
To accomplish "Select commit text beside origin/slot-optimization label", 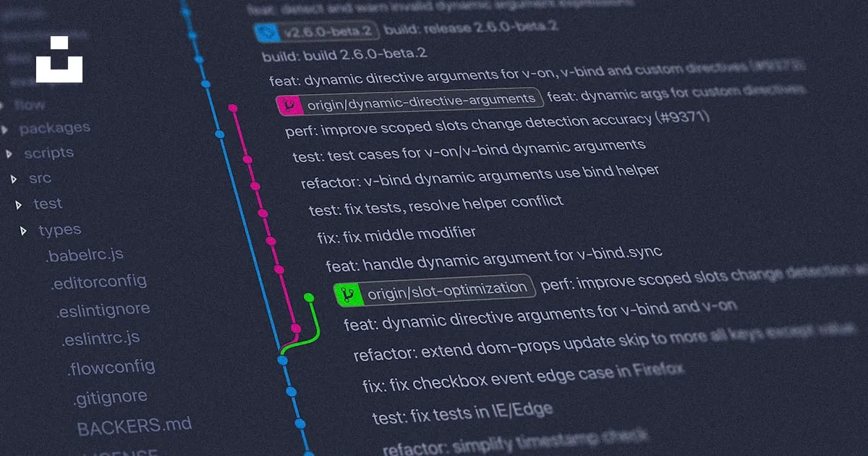I will coord(703,276).
